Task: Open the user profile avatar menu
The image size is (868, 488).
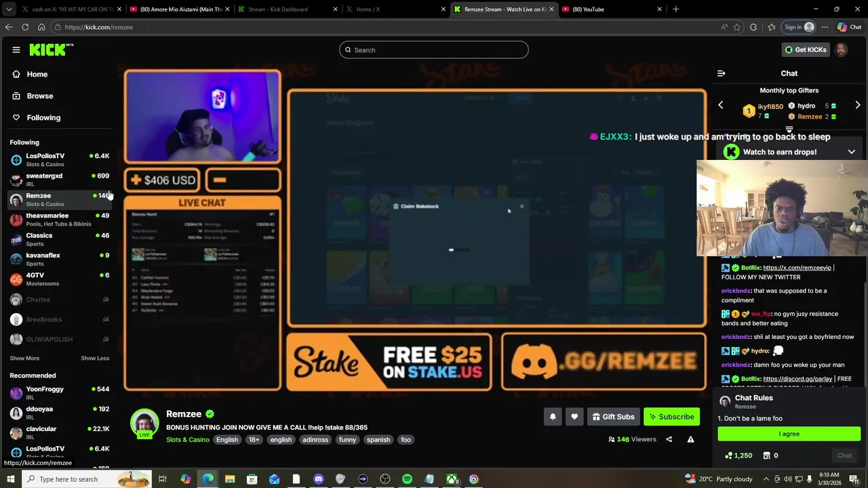Action: pos(841,49)
